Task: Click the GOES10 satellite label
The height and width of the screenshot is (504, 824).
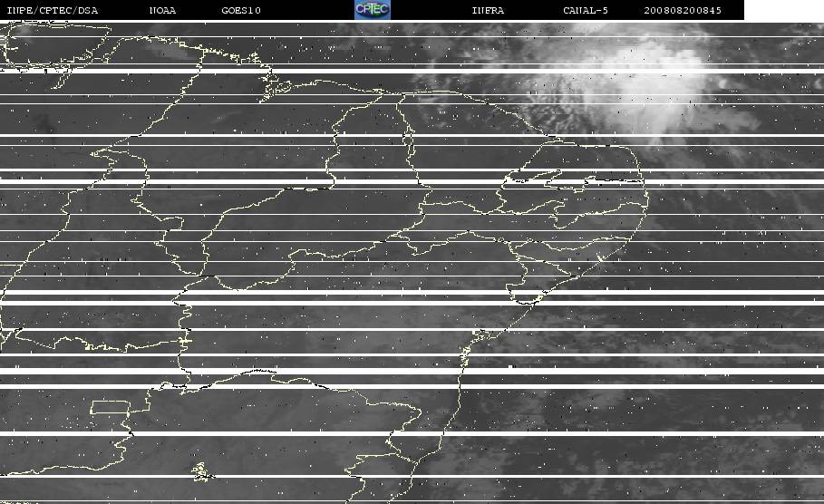Action: coord(241,10)
